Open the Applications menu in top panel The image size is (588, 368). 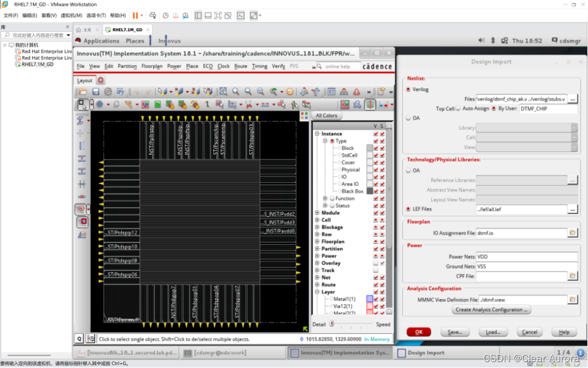101,41
